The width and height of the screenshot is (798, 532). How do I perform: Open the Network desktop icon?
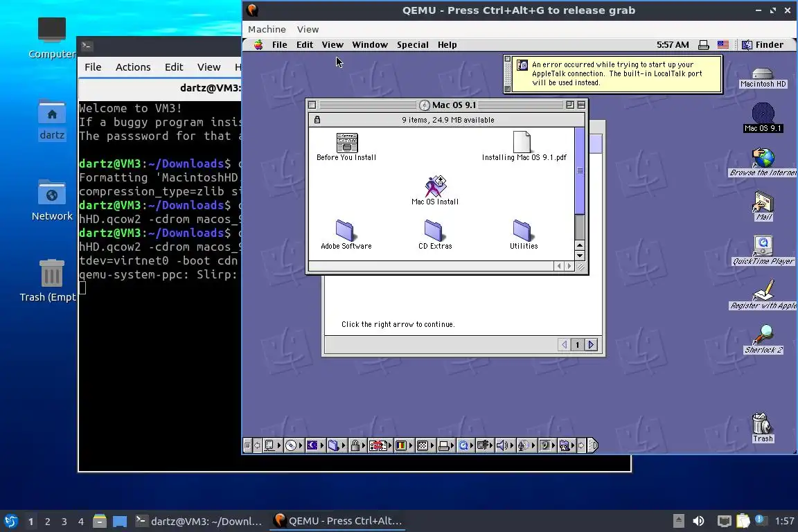tap(52, 201)
